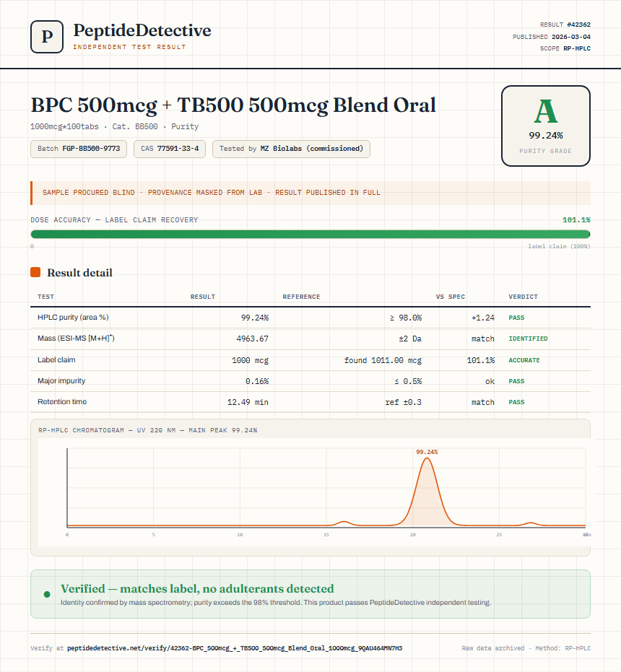Click the VERDICT column header

[524, 297]
